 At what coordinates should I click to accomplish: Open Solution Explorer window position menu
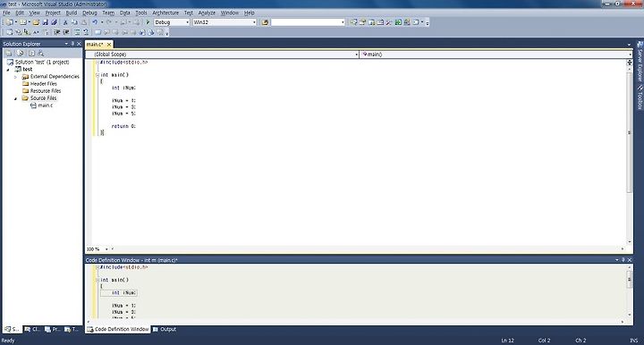pyautogui.click(x=66, y=44)
